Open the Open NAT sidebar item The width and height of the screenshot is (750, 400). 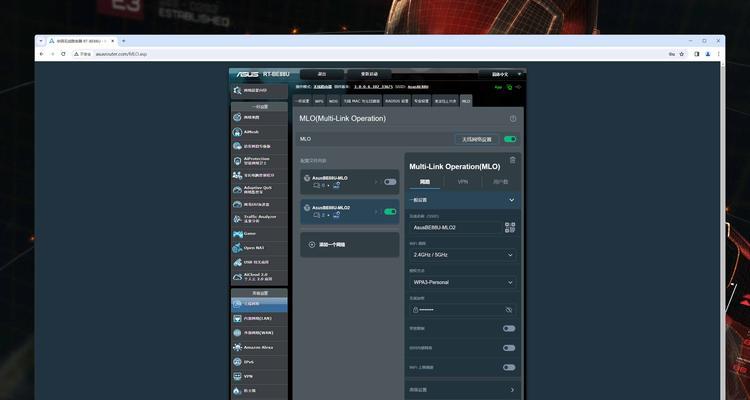coord(259,248)
